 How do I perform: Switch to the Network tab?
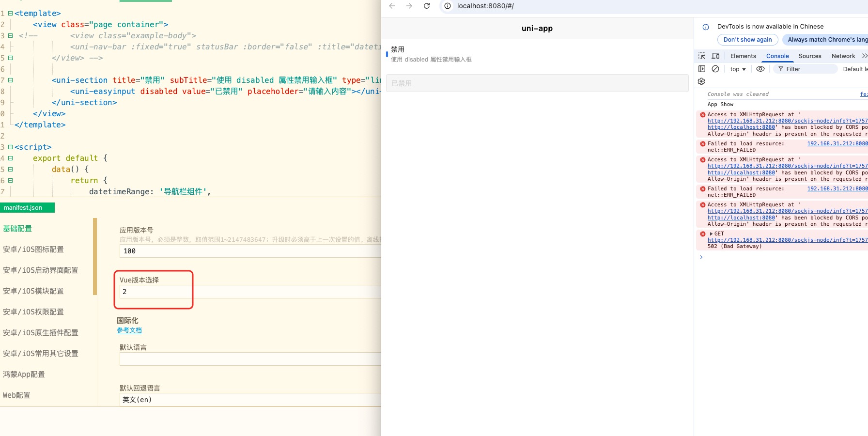point(843,56)
